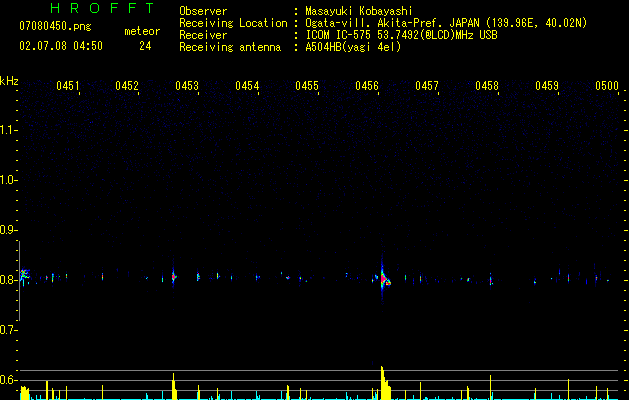The height and width of the screenshot is (400, 629).
Task: Click the 0452 time axis label
Action: (127, 86)
